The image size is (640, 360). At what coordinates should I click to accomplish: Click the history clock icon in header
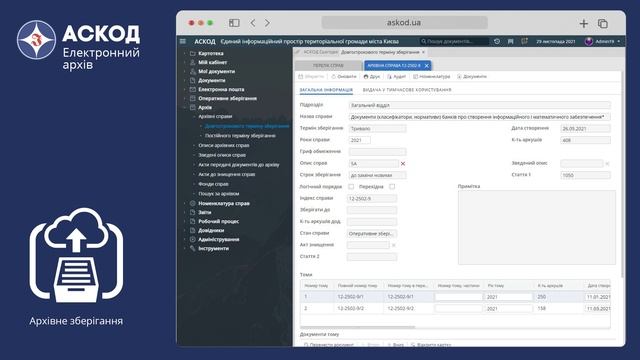tap(497, 41)
